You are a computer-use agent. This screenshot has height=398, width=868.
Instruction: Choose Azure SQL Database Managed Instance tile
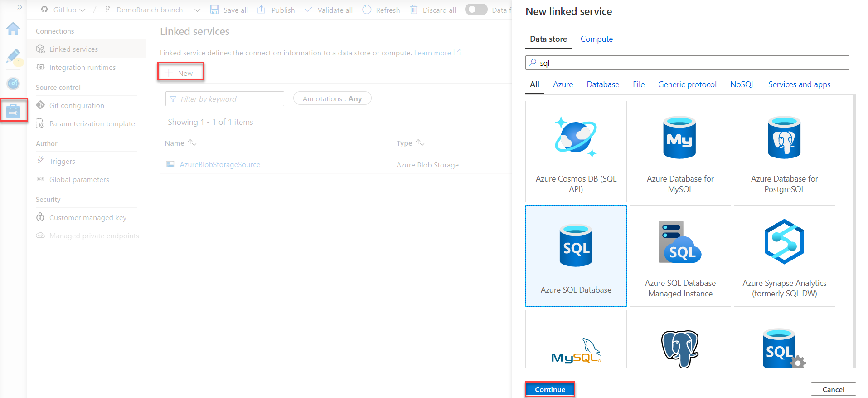point(680,256)
